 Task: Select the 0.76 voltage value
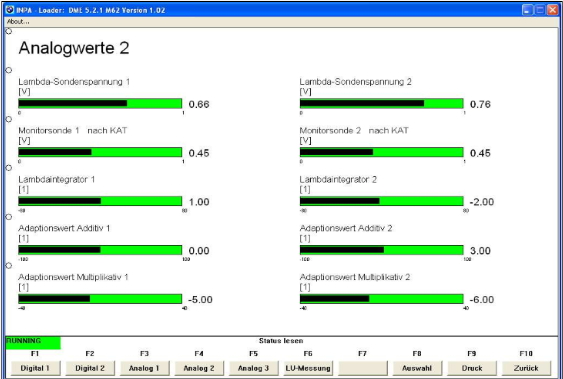coord(480,104)
